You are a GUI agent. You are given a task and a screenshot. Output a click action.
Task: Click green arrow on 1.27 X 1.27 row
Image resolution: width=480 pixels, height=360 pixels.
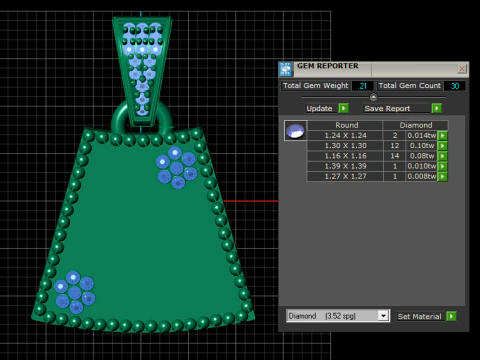[x=442, y=177]
